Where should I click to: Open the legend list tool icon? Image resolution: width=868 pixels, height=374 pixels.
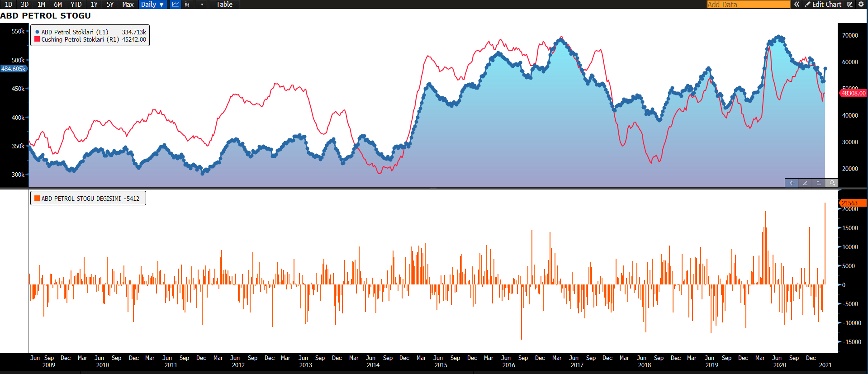pyautogui.click(x=819, y=183)
